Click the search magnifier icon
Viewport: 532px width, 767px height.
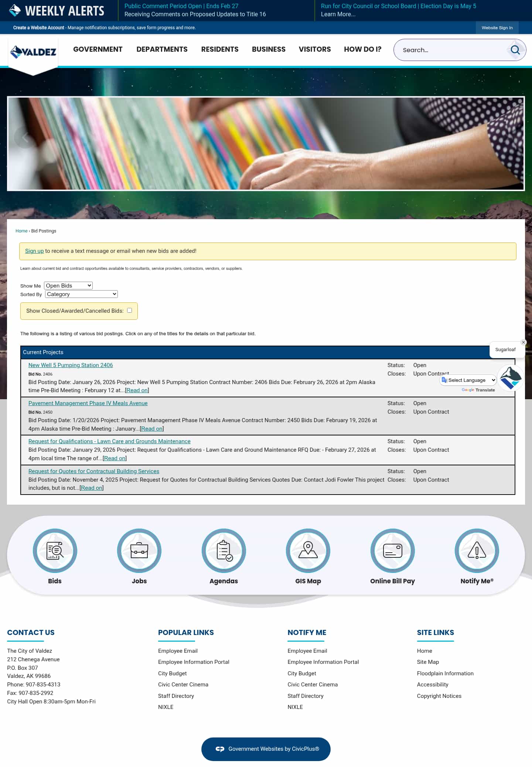click(x=515, y=50)
